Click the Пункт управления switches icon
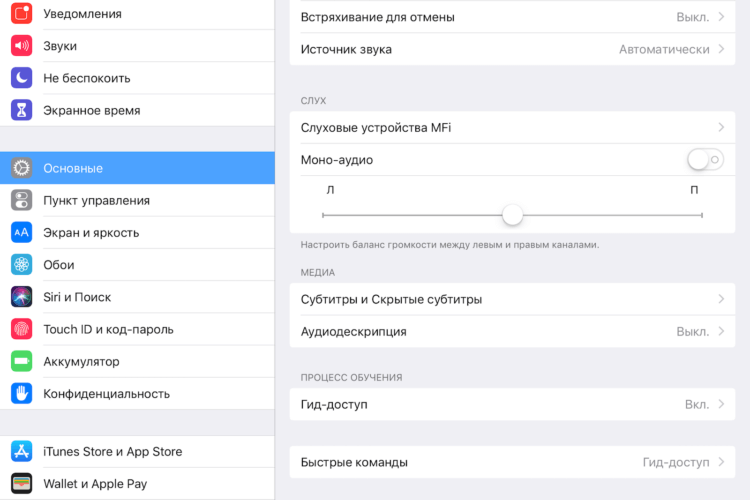The width and height of the screenshot is (750, 500). pyautogui.click(x=22, y=200)
